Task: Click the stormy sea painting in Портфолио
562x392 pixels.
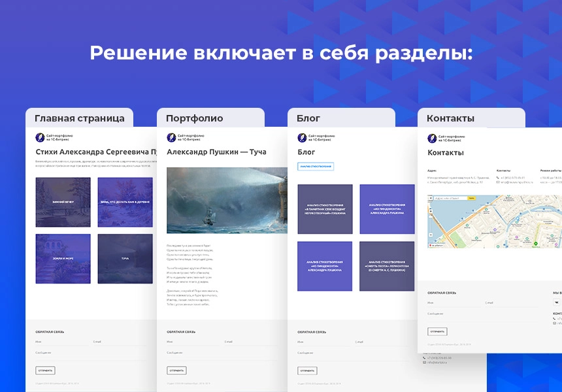Action: click(227, 201)
